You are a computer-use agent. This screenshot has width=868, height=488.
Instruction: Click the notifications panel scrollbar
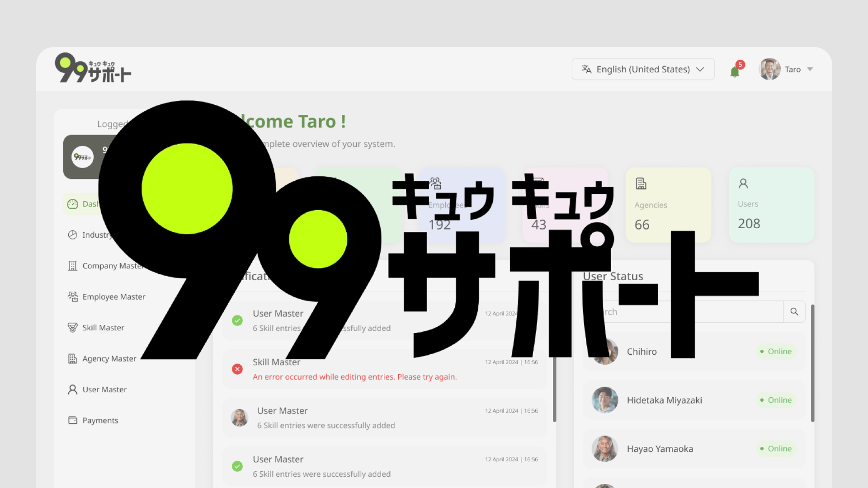[x=554, y=389]
